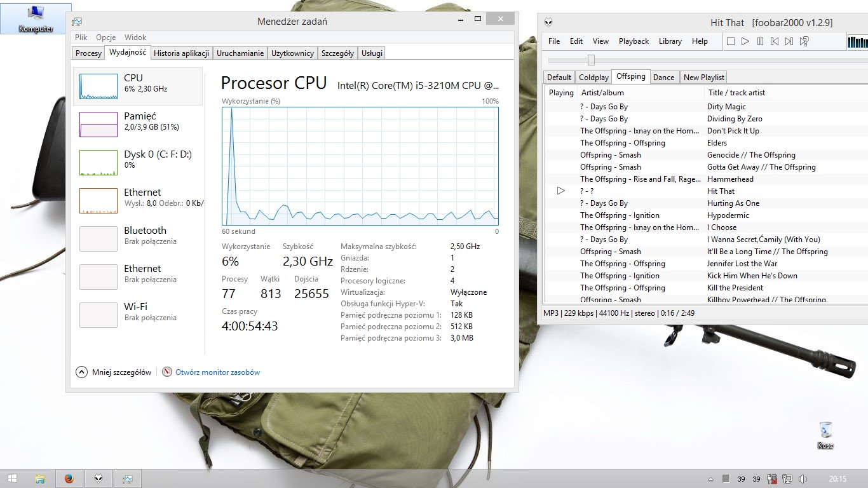The image size is (868, 488).
Task: Switch to the Użytkownicy tab
Action: coord(292,53)
